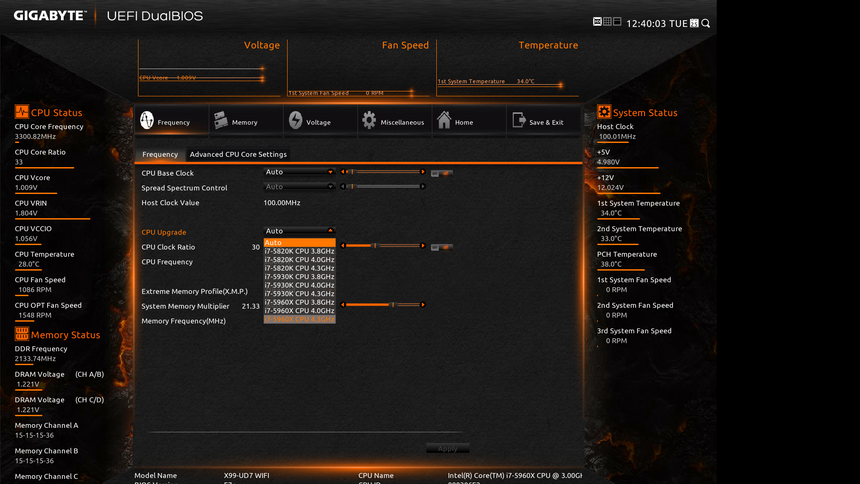This screenshot has height=484, width=860.
Task: Click the language icon in top bar
Action: click(x=597, y=22)
